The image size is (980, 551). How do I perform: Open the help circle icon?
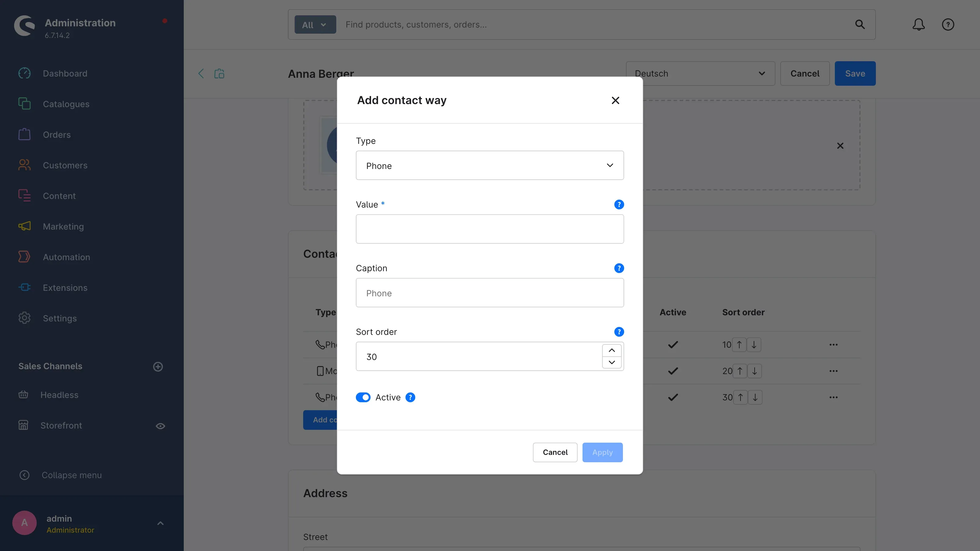[x=948, y=25]
